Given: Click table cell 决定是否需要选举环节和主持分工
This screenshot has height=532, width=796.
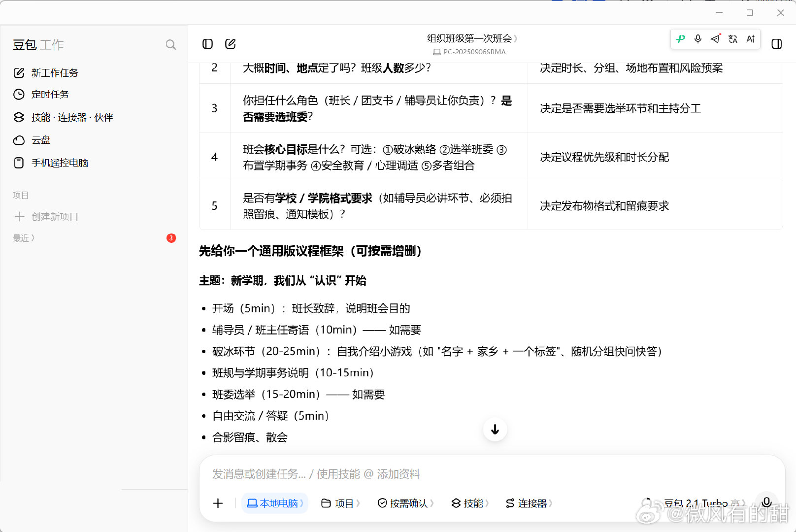Looking at the screenshot, I should tap(620, 108).
